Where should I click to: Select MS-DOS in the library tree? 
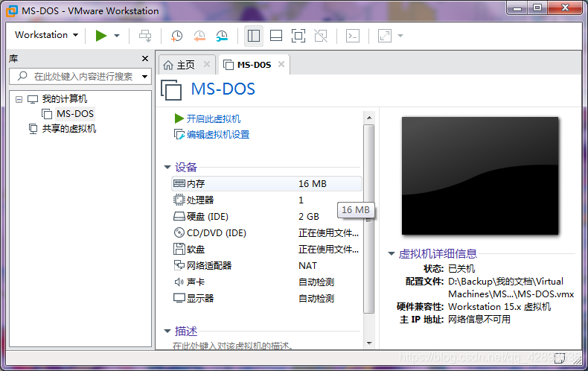pos(75,114)
